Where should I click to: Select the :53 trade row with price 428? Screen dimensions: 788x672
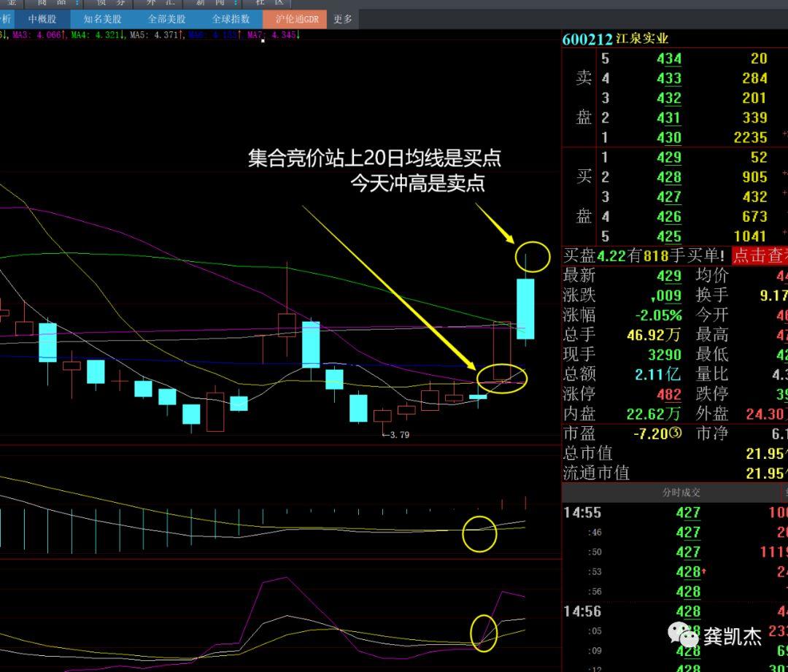675,572
